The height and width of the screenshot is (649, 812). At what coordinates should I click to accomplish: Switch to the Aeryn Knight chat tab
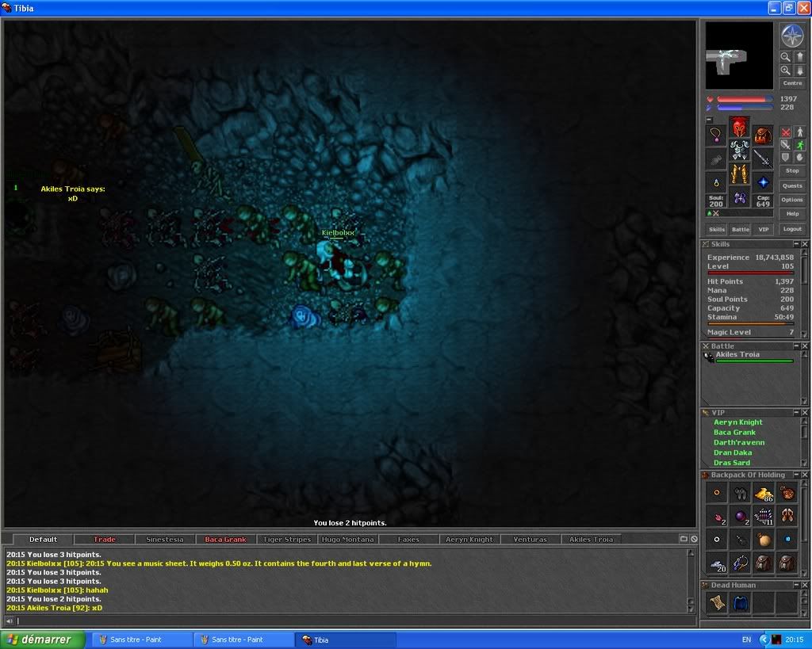coord(469,540)
